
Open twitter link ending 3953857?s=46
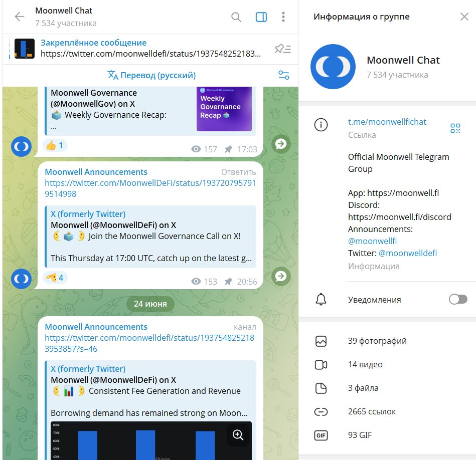pyautogui.click(x=149, y=343)
